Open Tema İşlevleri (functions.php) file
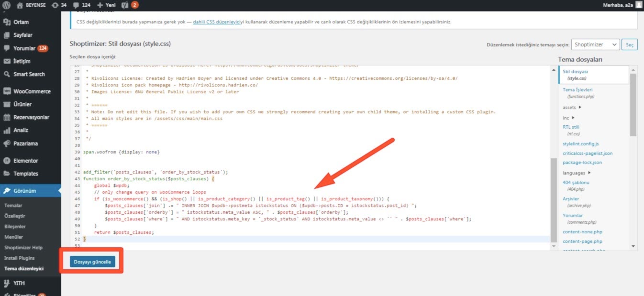The width and height of the screenshot is (644, 296). (x=578, y=93)
